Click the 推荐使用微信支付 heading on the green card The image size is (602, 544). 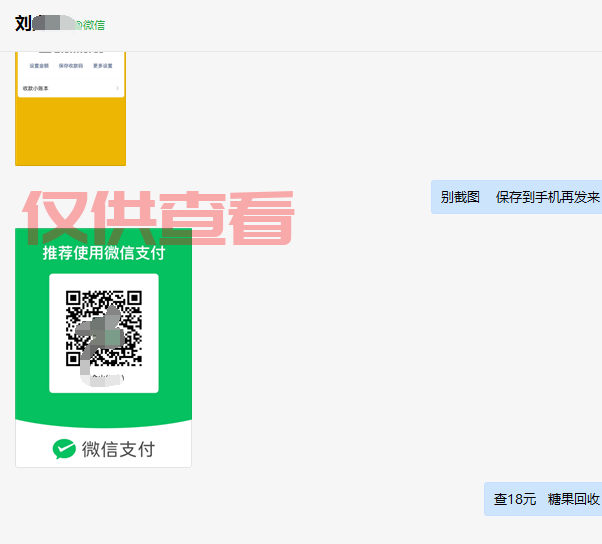click(103, 253)
